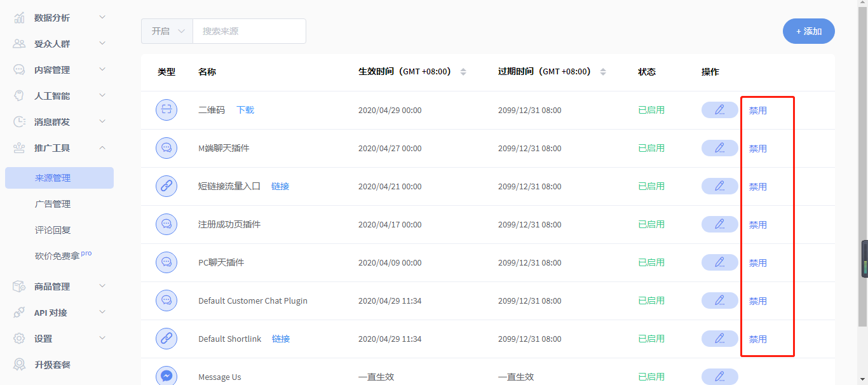Click 禁用 for the PC聊天插件 row

point(758,263)
